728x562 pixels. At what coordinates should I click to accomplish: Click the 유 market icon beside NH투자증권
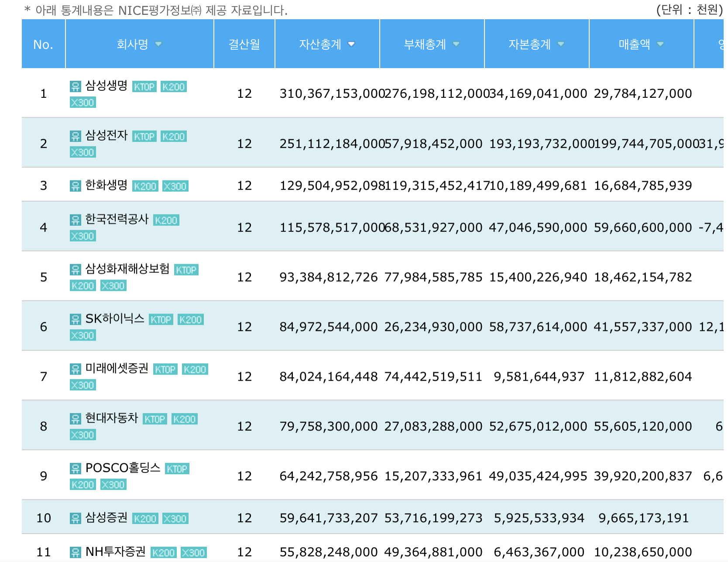pos(76,552)
